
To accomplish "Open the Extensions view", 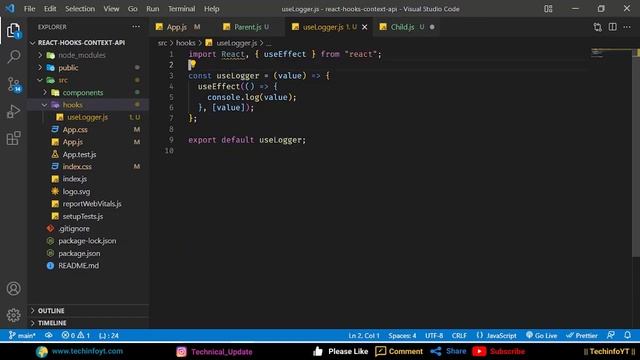I will point(13,138).
